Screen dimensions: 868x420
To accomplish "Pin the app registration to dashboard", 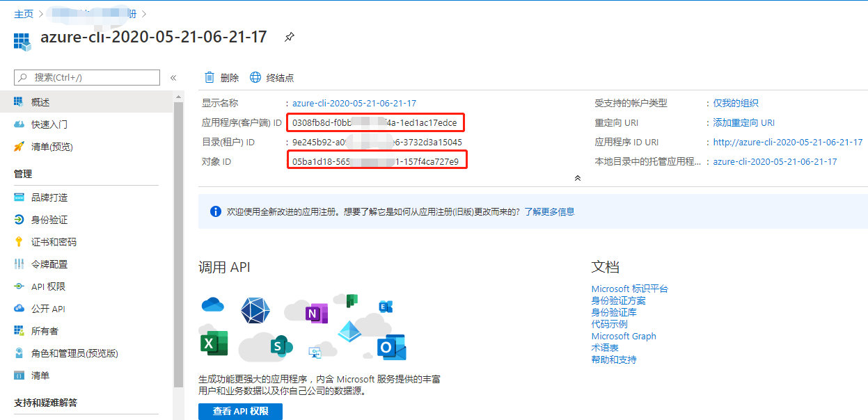I will point(290,38).
